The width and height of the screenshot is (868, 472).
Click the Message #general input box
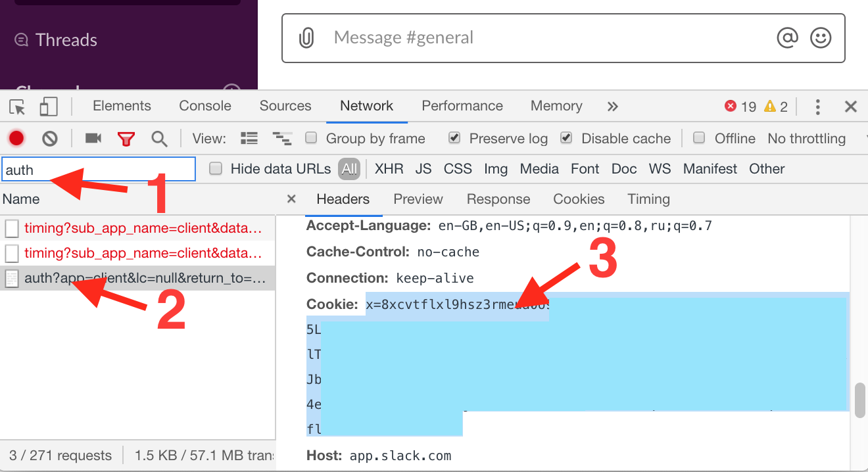point(564,38)
